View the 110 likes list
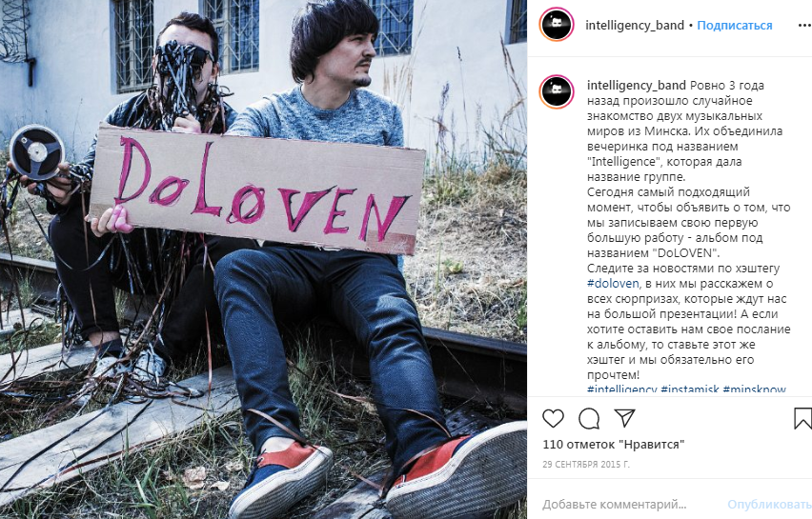This screenshot has height=519, width=812. pyautogui.click(x=614, y=445)
